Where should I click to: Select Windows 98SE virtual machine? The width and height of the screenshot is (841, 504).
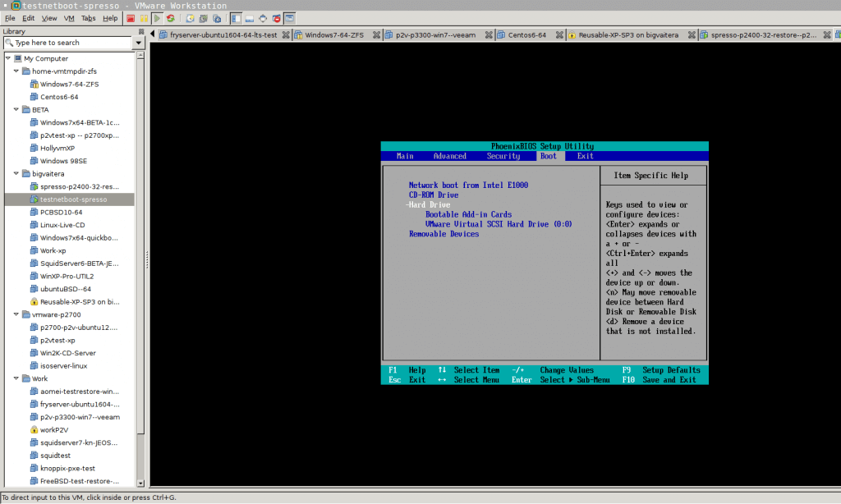63,161
